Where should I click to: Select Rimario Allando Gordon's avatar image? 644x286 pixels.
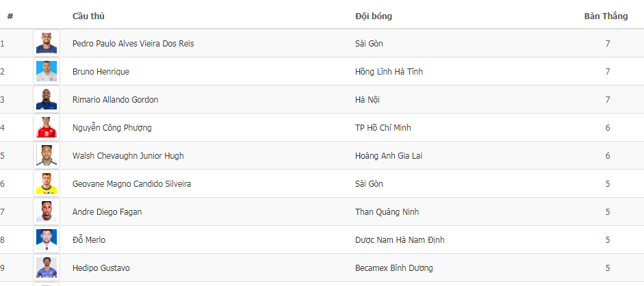[x=47, y=99]
